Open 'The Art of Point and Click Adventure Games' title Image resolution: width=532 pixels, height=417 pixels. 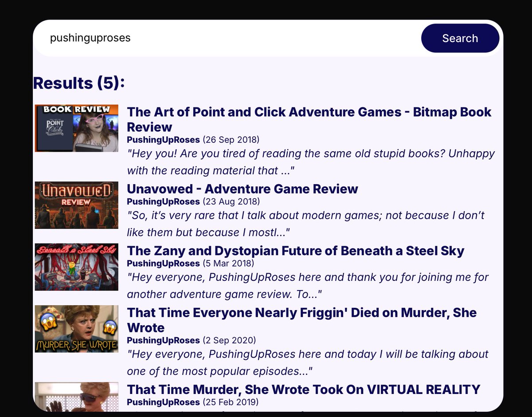(x=309, y=119)
